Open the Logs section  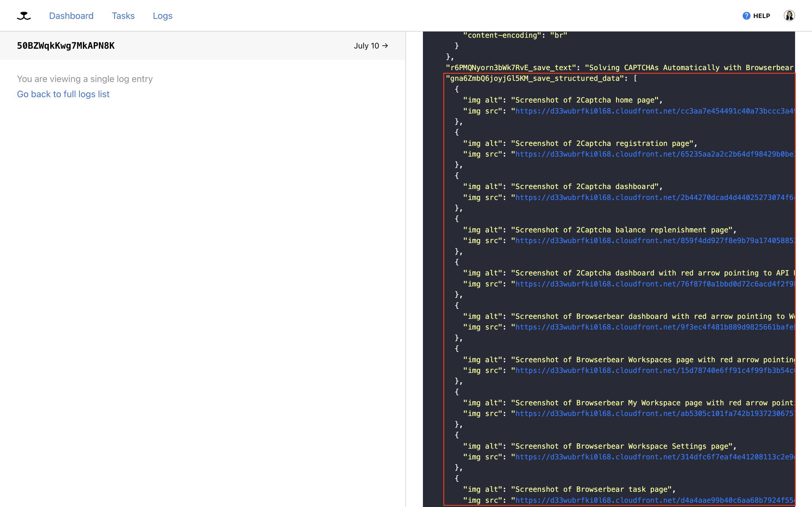point(162,16)
